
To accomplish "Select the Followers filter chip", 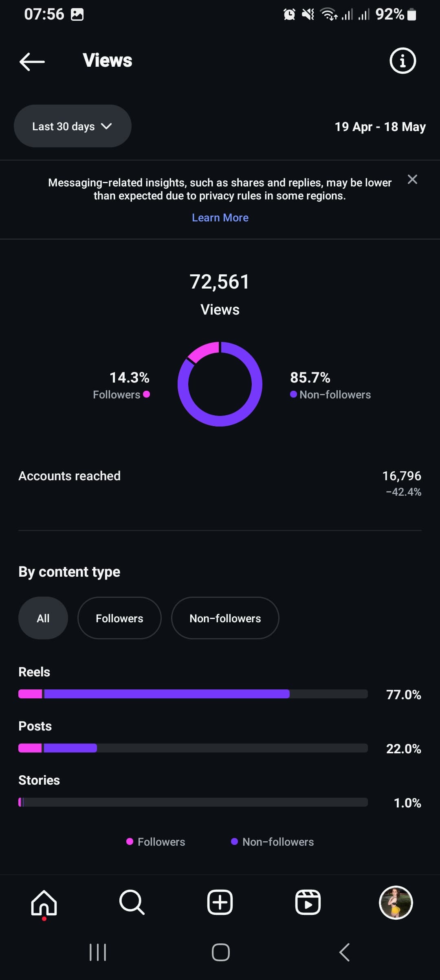I will 119,618.
